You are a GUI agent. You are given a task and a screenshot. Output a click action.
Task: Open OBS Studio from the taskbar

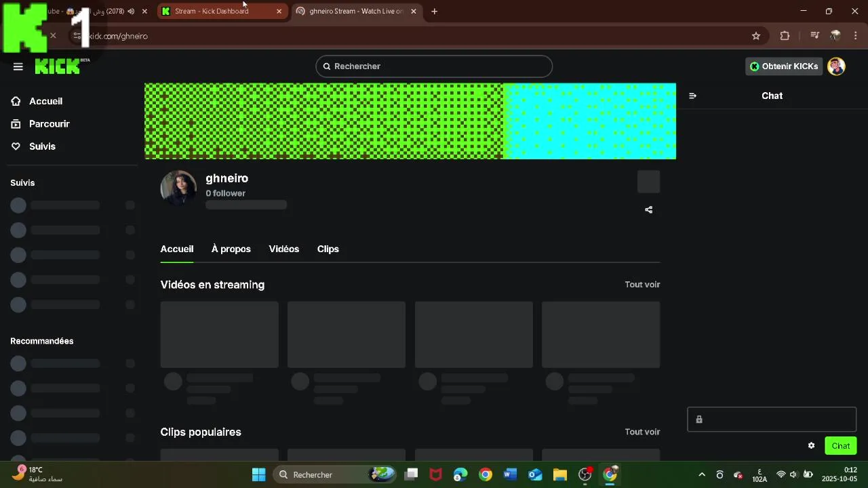point(585,474)
